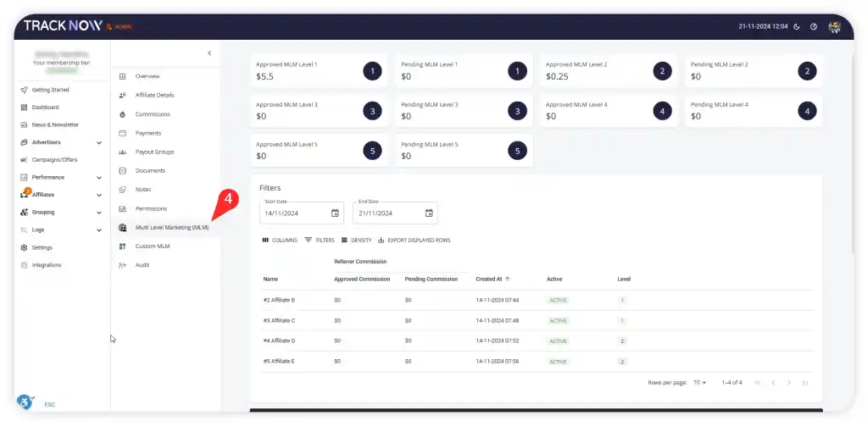Click the #5 Affiliate E row name

(279, 362)
